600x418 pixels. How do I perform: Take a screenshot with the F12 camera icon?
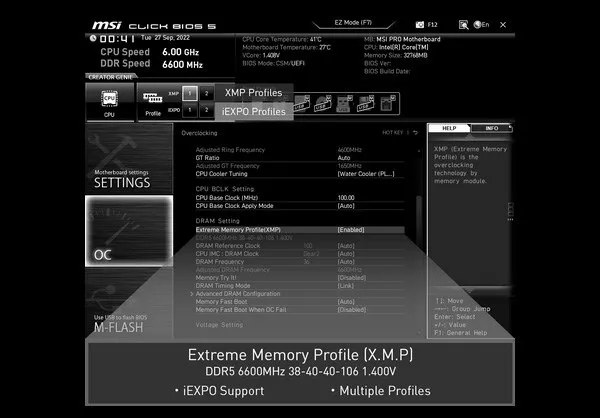420,24
